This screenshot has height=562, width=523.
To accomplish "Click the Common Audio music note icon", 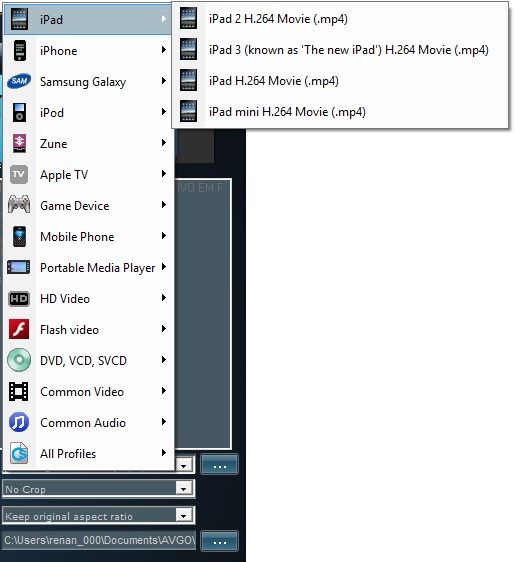I will pos(19,422).
